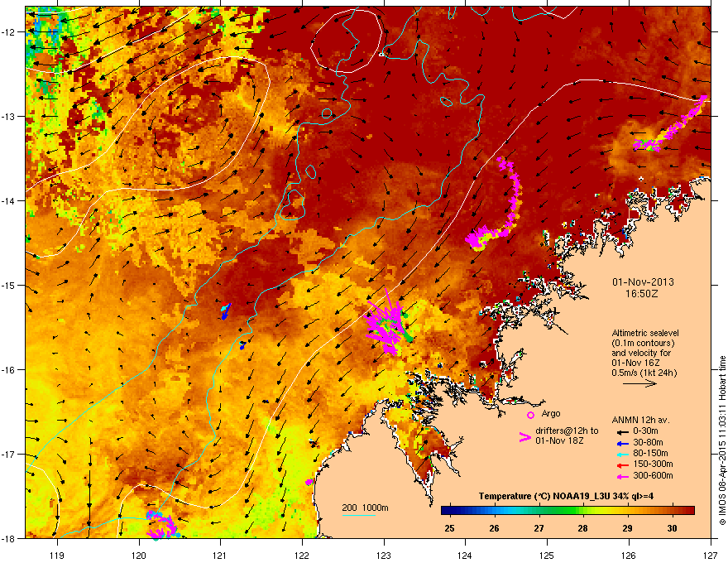Click the '150-300m' depth label

[653, 464]
